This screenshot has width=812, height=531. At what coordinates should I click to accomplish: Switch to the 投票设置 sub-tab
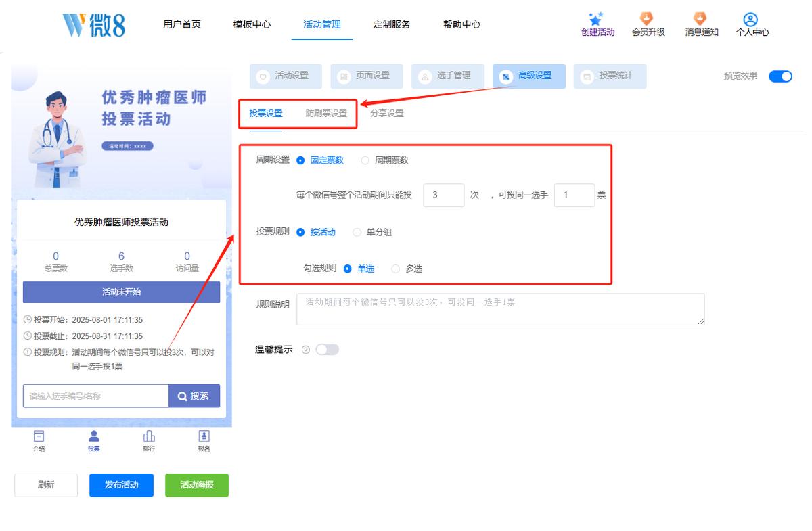(x=266, y=114)
